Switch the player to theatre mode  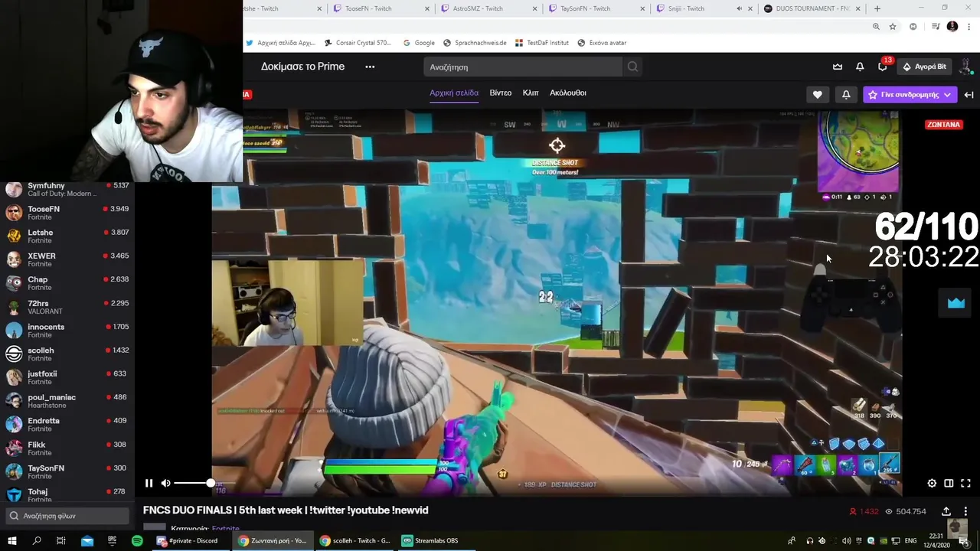coord(949,483)
